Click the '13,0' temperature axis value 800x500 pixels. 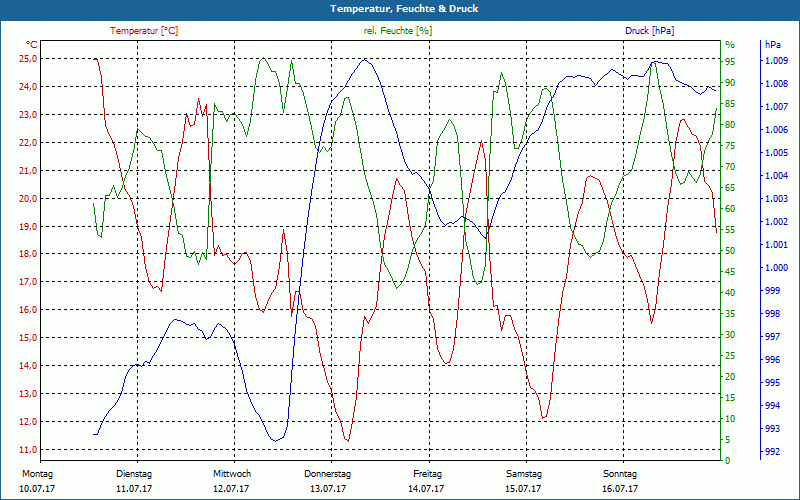(x=28, y=394)
